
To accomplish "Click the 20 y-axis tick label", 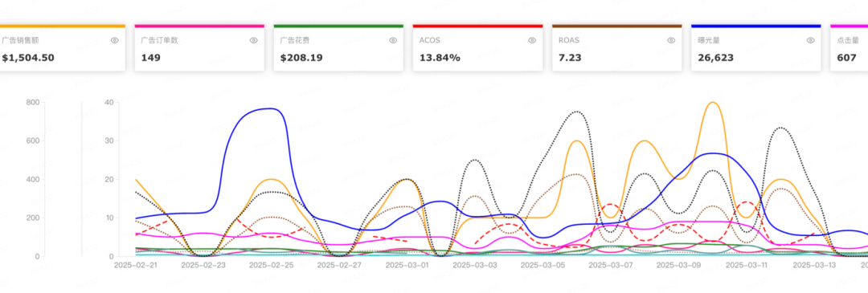I will click(109, 180).
